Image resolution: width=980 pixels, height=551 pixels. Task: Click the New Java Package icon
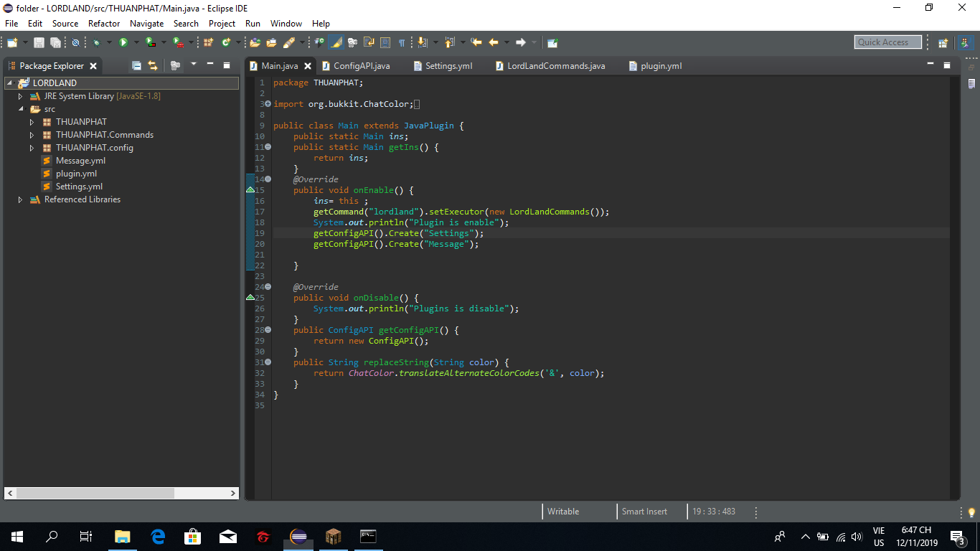[209, 42]
